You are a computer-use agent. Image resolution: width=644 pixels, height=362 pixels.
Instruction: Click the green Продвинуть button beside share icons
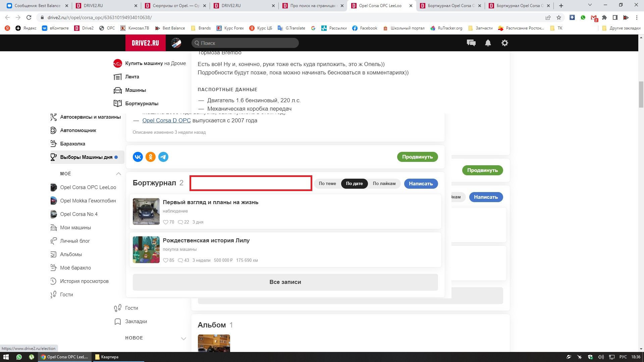417,157
